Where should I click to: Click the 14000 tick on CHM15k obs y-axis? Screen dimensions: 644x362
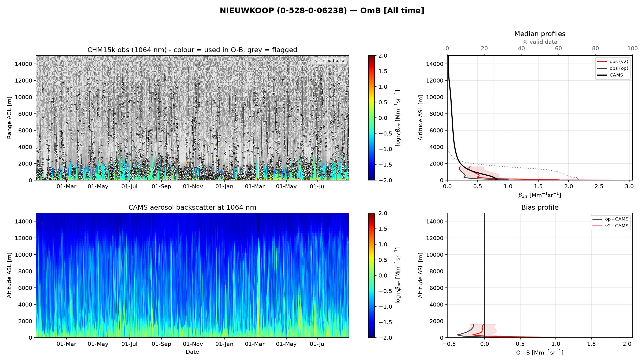(x=23, y=64)
